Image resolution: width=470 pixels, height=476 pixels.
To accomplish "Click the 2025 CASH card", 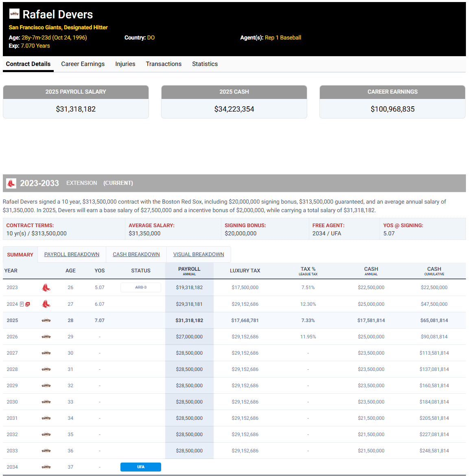I will click(x=234, y=102).
